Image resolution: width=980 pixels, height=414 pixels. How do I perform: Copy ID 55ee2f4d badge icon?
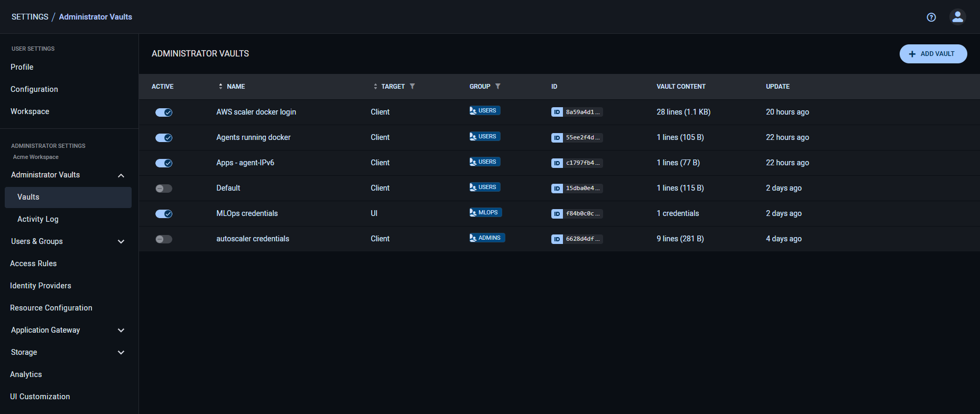tap(557, 137)
